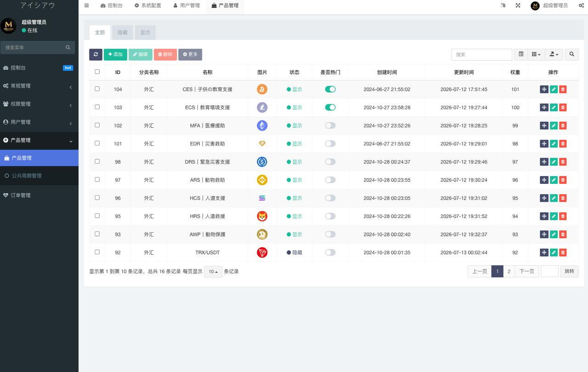Click the edit icon for row 95
The width and height of the screenshot is (588, 372).
(554, 216)
